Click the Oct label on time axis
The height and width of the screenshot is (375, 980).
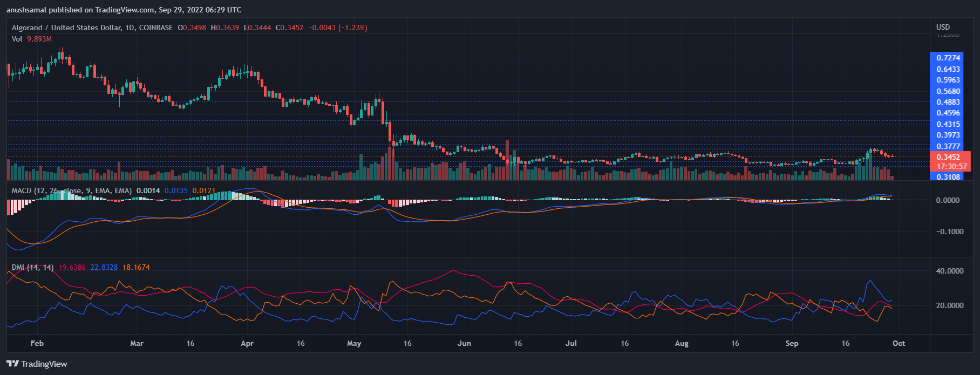click(899, 343)
